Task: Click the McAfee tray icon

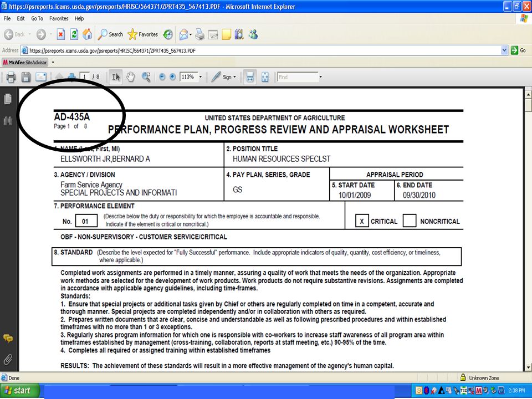Action: coord(479,391)
